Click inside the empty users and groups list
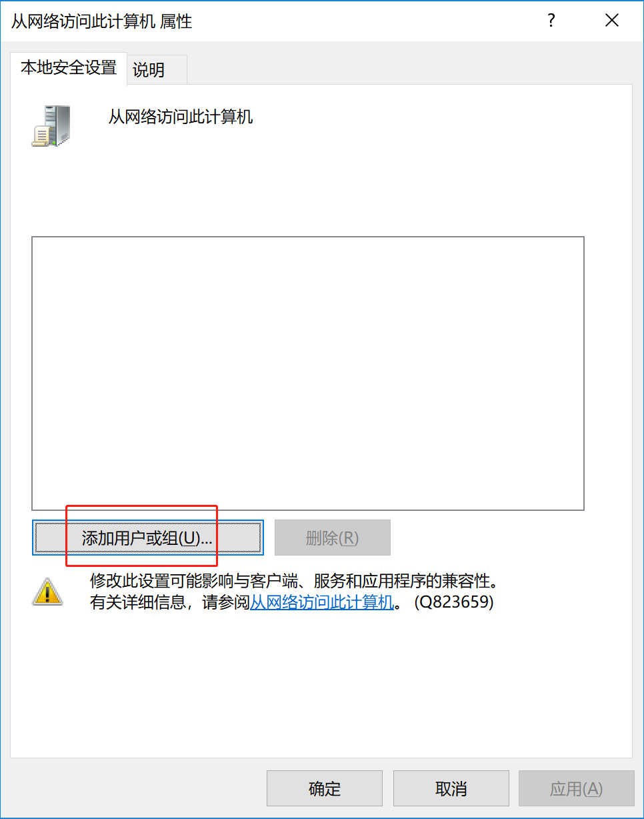Viewport: 644px width, 819px height. 308,373
